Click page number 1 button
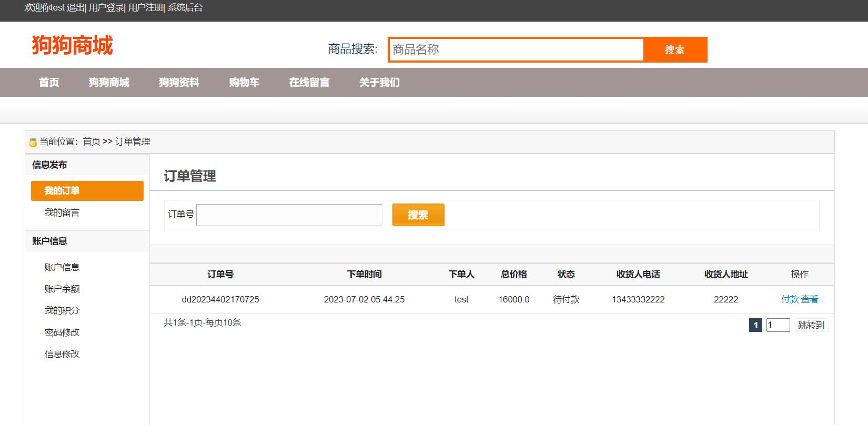This screenshot has width=868, height=425. (x=755, y=325)
